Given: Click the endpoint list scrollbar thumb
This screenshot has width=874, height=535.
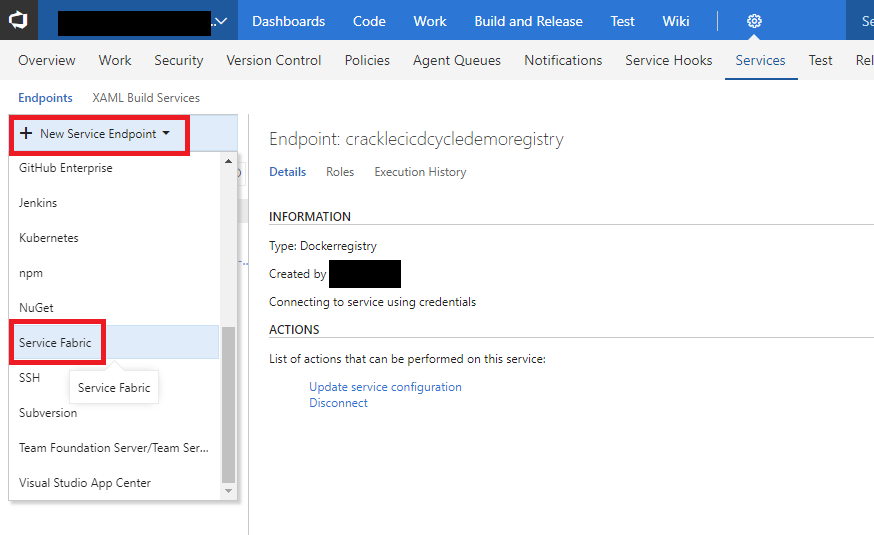Looking at the screenshot, I should pos(228,405).
